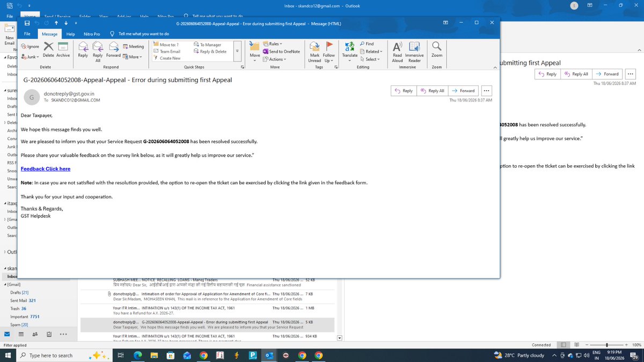Open more actions ellipsis in message header
This screenshot has width=644, height=362.
[x=486, y=91]
